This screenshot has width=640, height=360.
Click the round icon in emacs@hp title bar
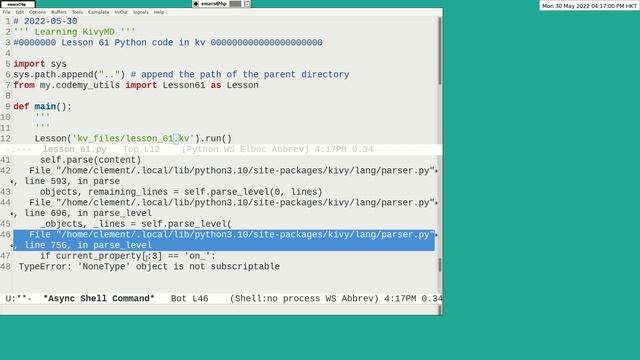pyautogui.click(x=196, y=4)
